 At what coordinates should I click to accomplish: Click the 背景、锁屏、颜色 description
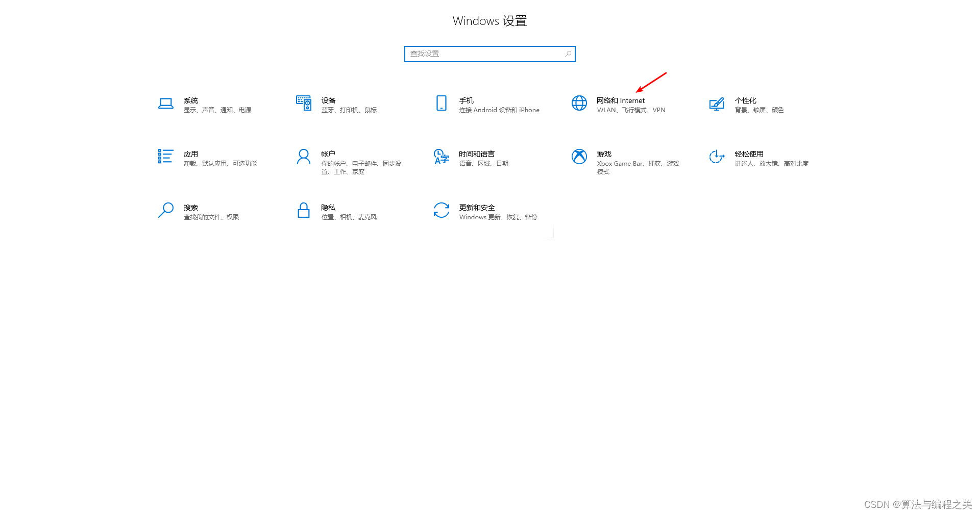pos(759,110)
